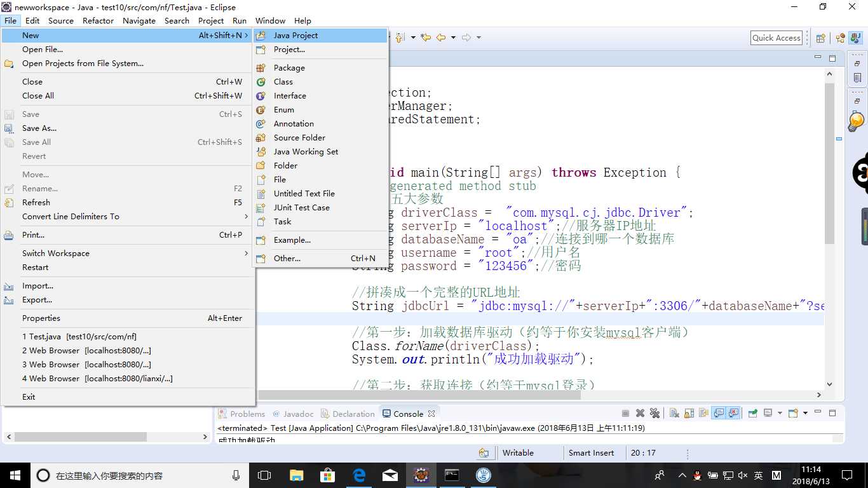Viewport: 868px width, 488px height.
Task: Open the Open Console dropdown arrow
Action: tap(805, 414)
